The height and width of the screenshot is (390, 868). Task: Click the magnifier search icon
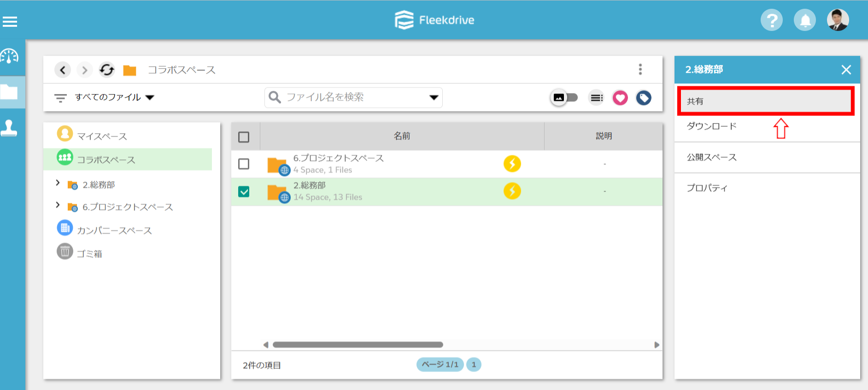pyautogui.click(x=275, y=97)
